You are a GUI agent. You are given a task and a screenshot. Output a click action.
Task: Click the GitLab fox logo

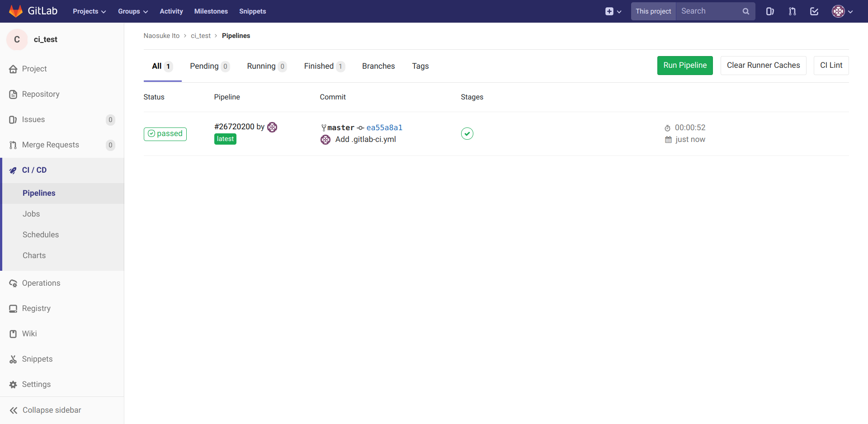point(16,11)
